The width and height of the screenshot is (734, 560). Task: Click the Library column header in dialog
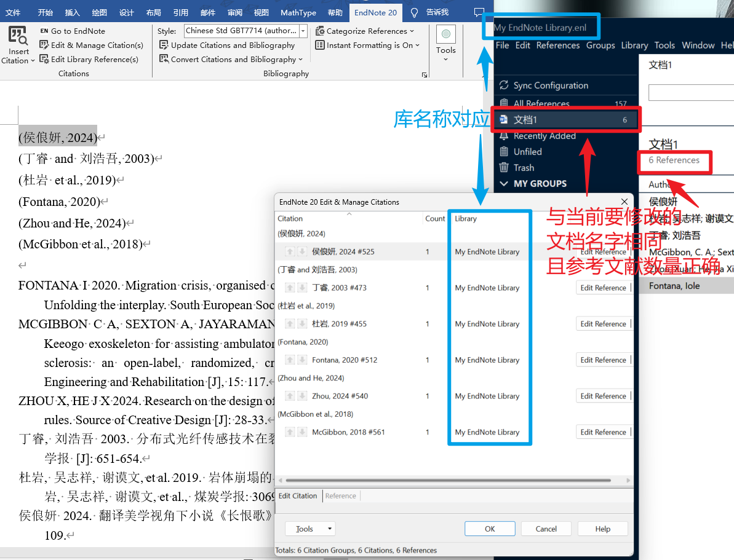tap(466, 218)
